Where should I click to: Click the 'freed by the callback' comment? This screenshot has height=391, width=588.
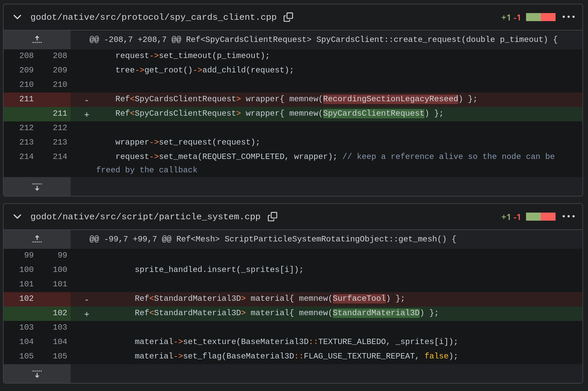pos(147,170)
